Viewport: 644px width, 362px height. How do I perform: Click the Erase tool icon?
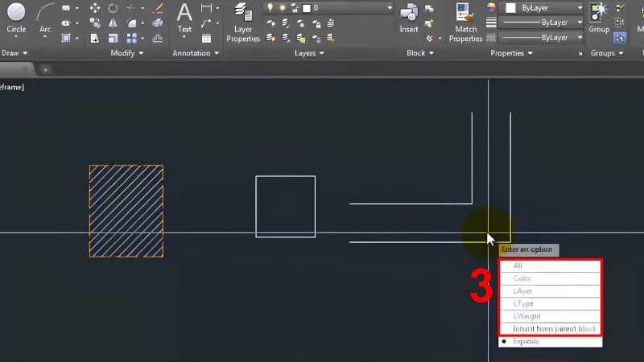[157, 8]
